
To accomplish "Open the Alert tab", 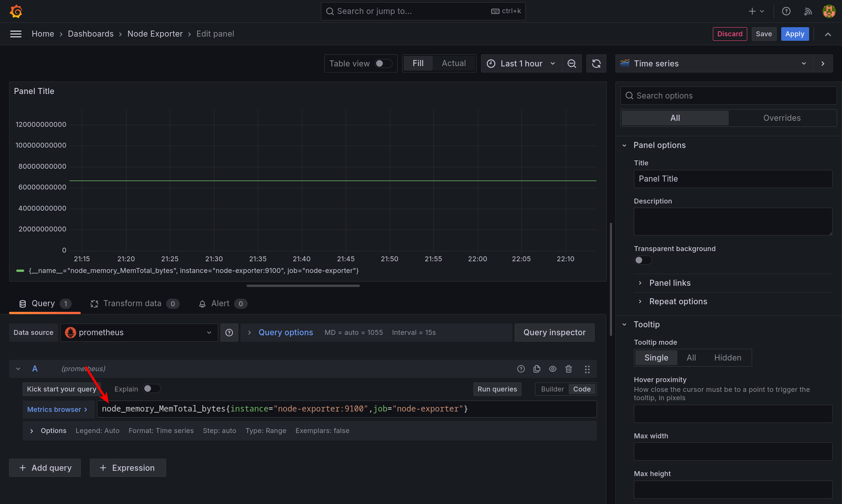I will [223, 304].
